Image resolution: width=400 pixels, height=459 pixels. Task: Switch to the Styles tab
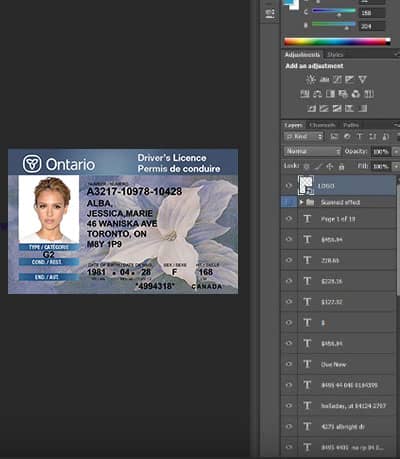tap(335, 55)
